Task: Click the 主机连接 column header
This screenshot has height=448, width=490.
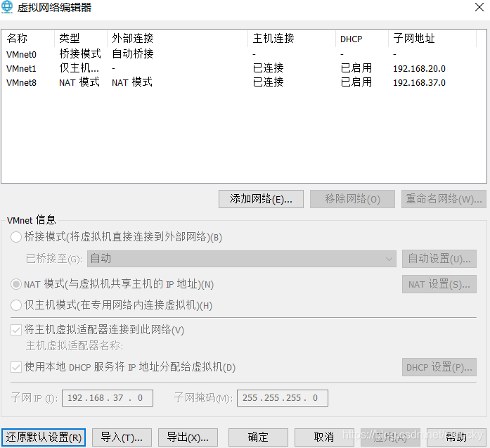Action: pos(292,39)
